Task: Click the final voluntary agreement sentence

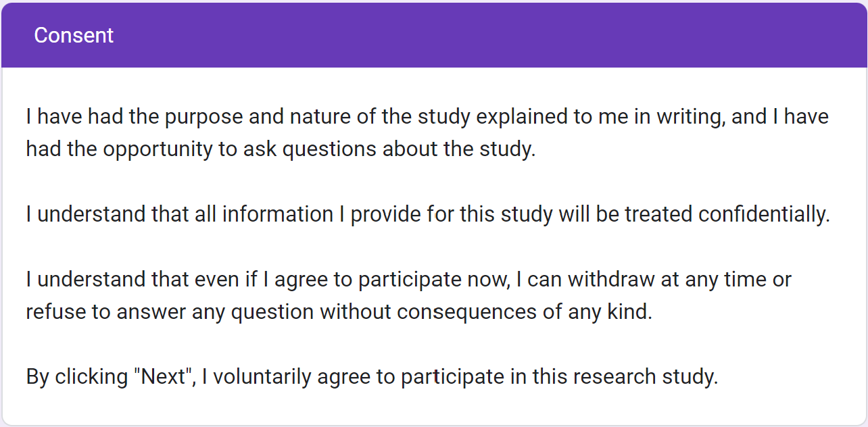Action: (x=372, y=376)
